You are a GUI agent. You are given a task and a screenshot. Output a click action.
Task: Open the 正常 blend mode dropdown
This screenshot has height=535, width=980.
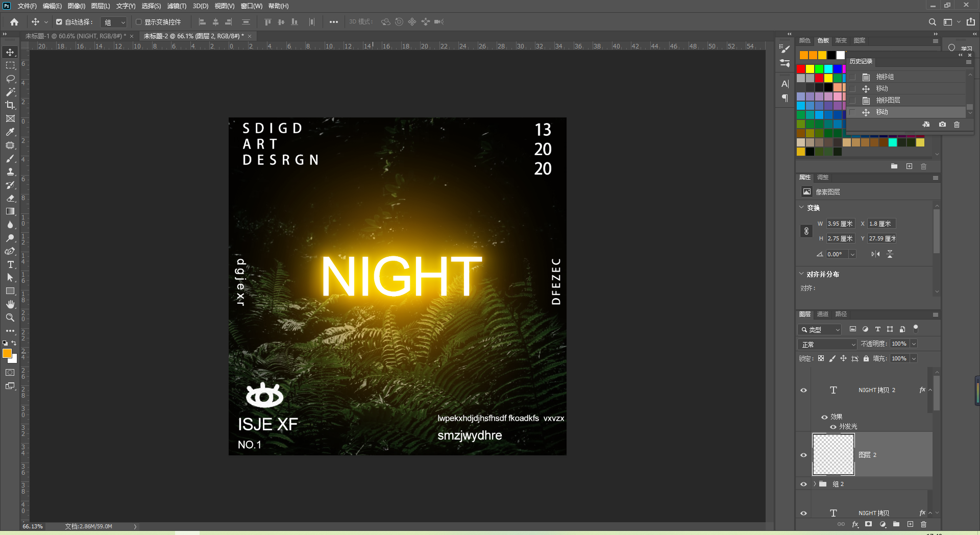click(x=827, y=345)
